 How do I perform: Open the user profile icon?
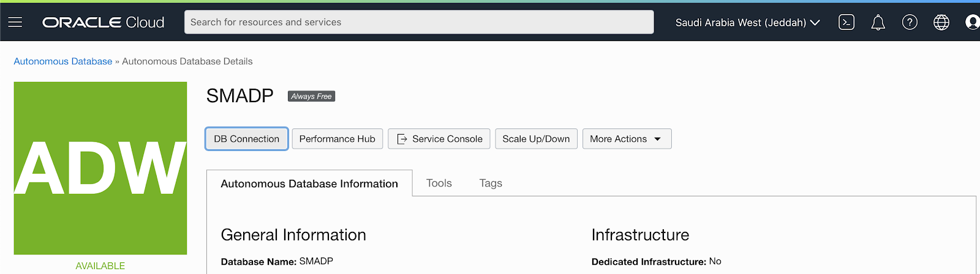(x=973, y=23)
